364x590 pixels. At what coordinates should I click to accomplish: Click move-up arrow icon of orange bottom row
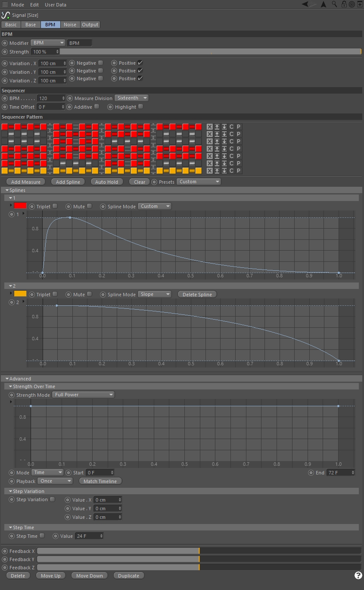pyautogui.click(x=217, y=171)
